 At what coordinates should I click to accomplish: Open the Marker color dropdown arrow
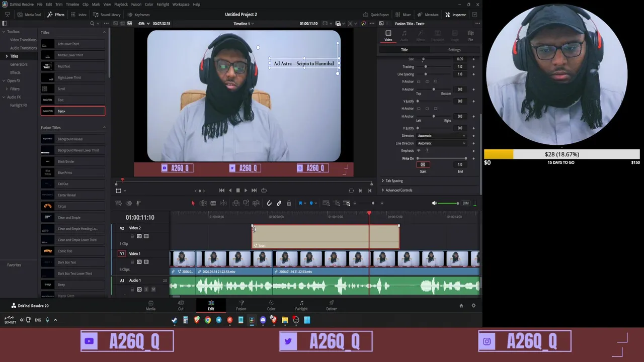(316, 203)
